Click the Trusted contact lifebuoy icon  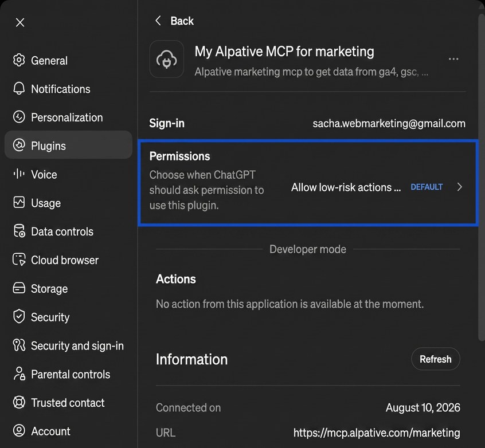point(19,402)
